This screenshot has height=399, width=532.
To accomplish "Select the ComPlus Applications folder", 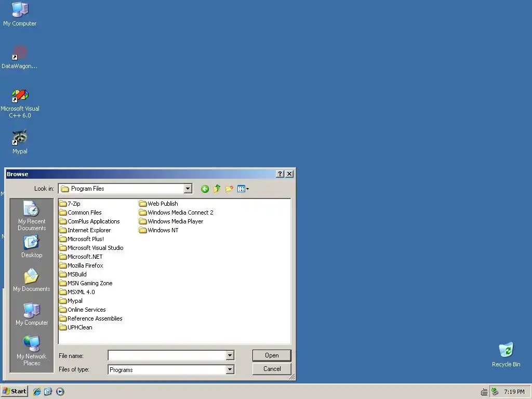I will [89, 221].
